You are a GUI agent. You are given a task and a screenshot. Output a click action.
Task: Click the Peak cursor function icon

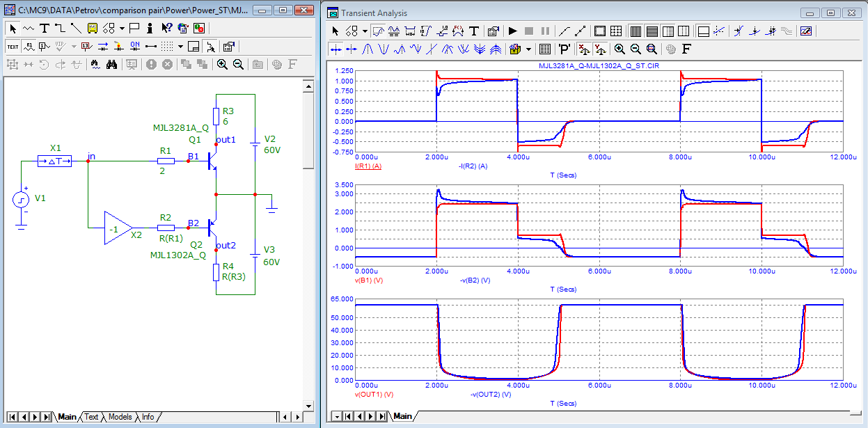[368, 49]
